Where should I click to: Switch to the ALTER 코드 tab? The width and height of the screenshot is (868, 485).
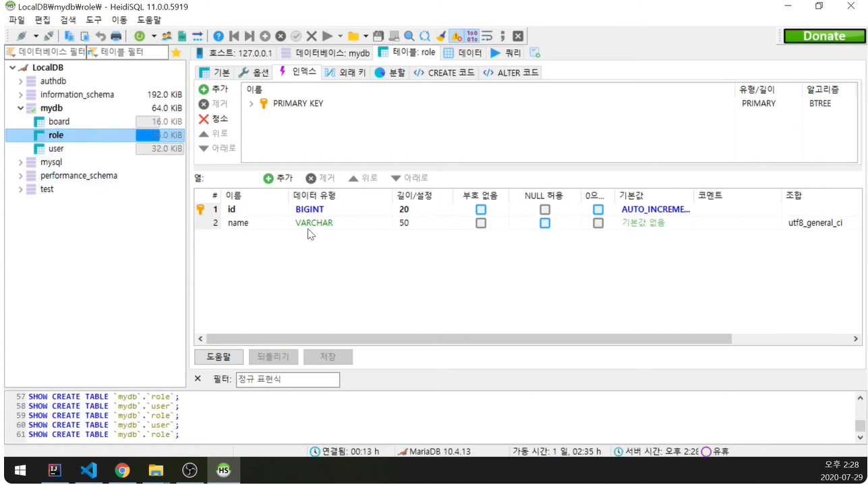[511, 72]
